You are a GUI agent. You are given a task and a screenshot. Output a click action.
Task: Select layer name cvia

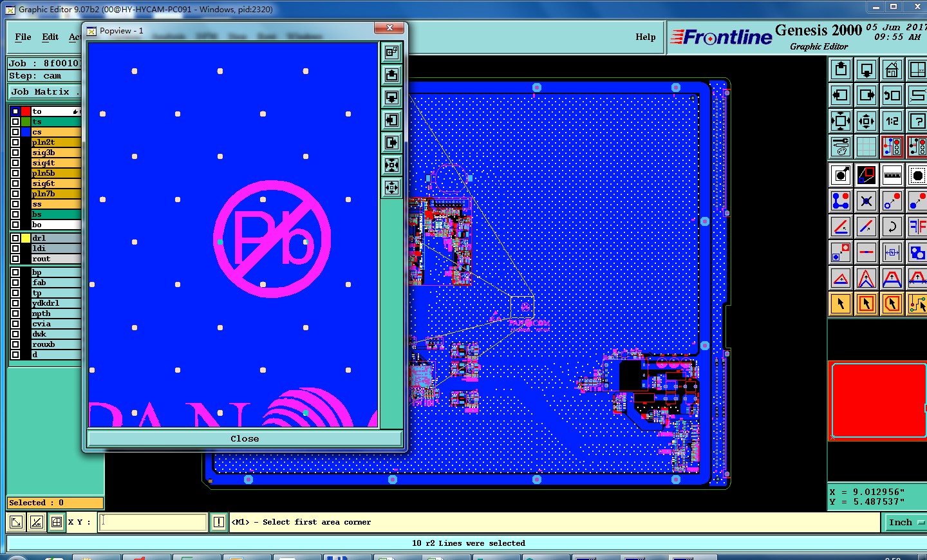[x=56, y=324]
